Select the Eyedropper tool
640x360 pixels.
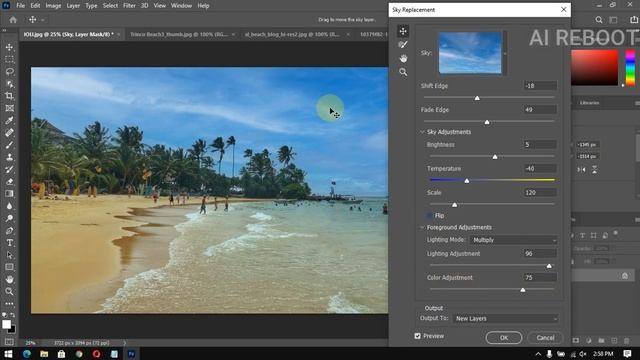(9, 120)
